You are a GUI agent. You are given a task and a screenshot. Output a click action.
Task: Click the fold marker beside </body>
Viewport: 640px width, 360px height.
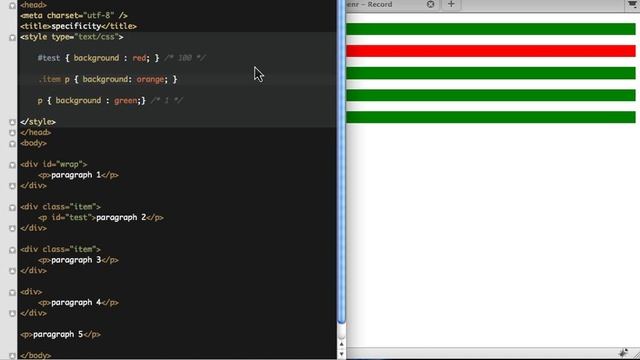click(13, 356)
